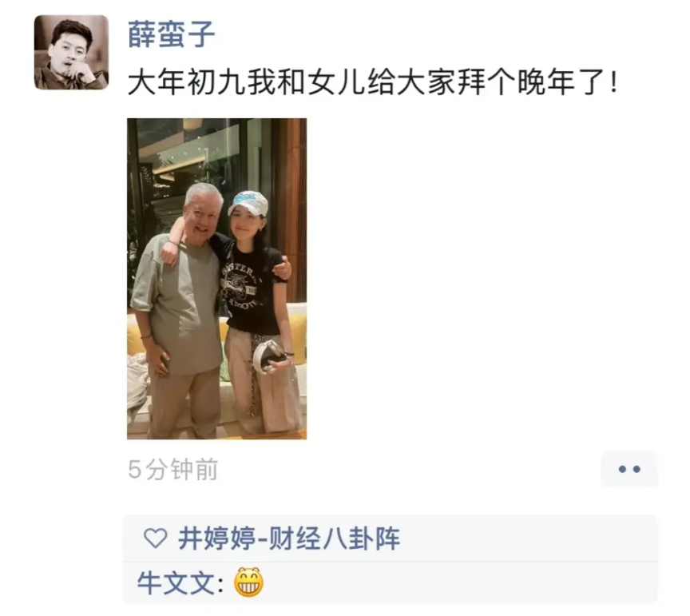Tap the wooden wall panel in the photo

[294, 207]
